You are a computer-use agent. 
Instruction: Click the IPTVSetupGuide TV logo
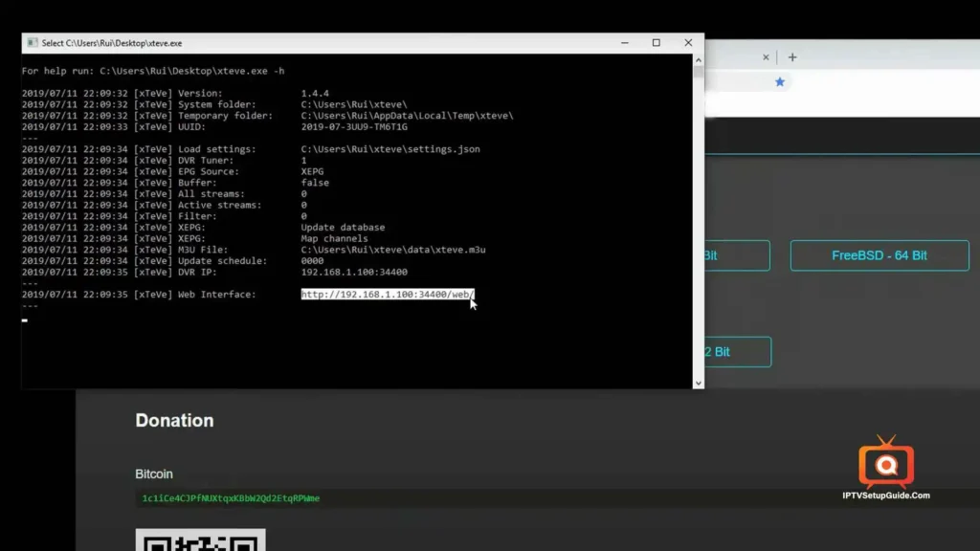tap(886, 466)
